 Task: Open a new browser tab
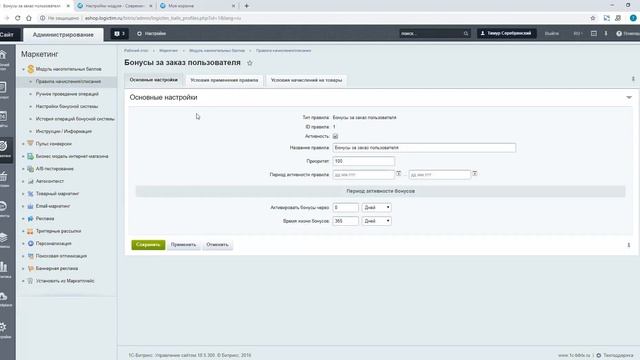tap(247, 6)
